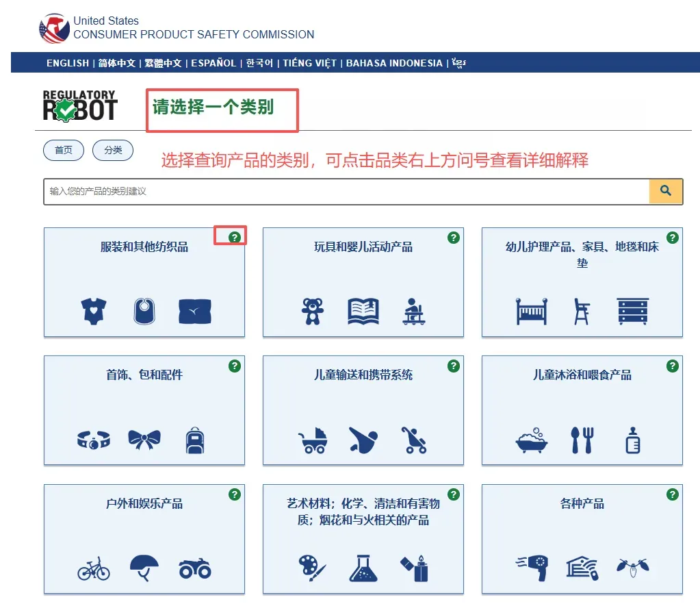Click the backpack icon
Viewport: 700px width, 604px height.
coord(194,440)
